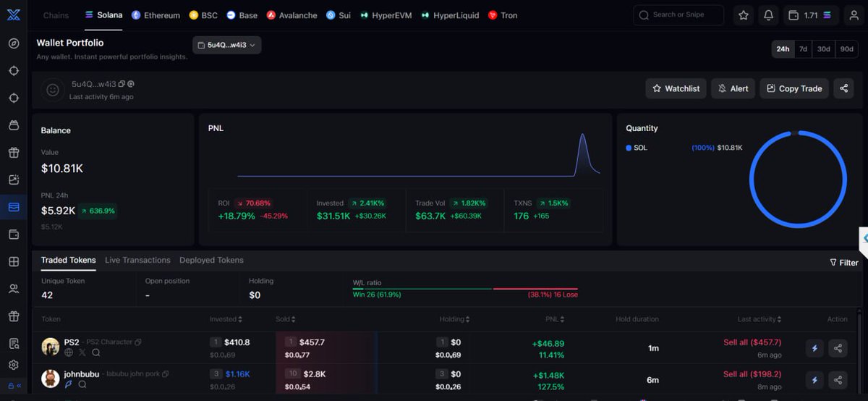Open the Filter options
This screenshot has height=401, width=868.
coord(843,263)
